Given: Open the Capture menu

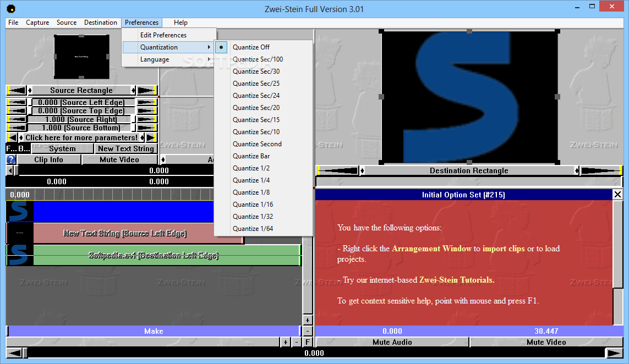Looking at the screenshot, I should [x=37, y=23].
